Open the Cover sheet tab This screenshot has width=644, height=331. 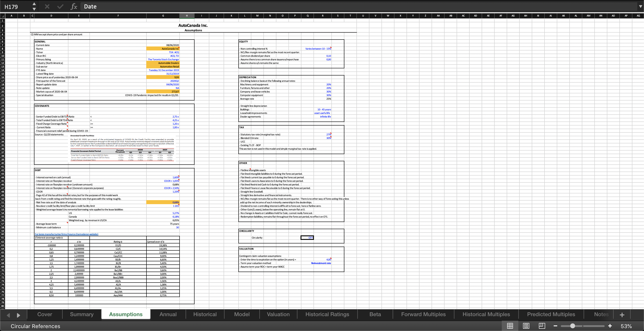coord(45,314)
